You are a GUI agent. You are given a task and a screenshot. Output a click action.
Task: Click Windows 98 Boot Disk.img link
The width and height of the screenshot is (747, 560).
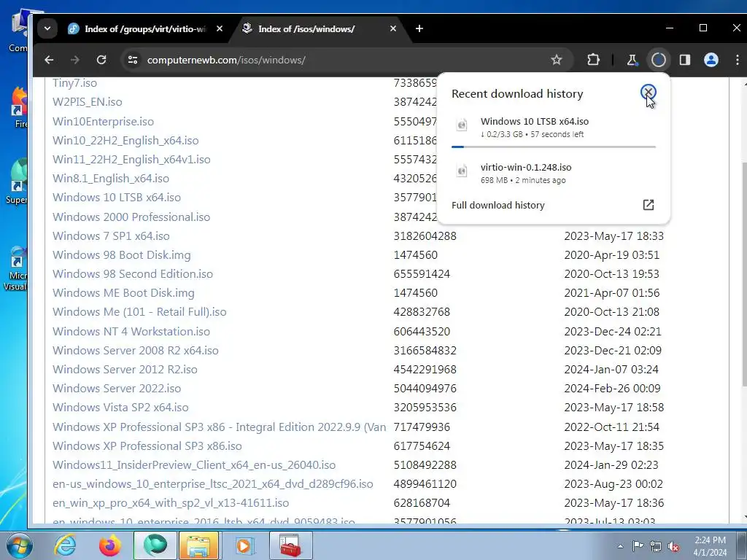(x=122, y=255)
